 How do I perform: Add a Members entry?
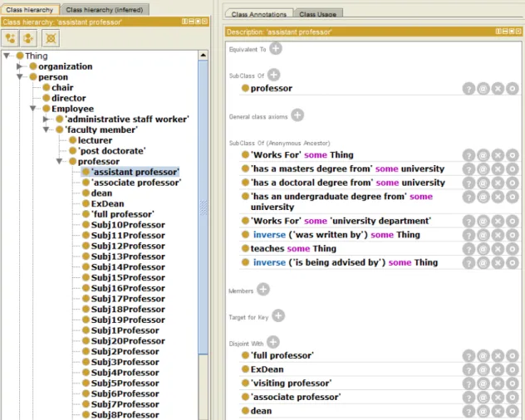click(x=263, y=290)
